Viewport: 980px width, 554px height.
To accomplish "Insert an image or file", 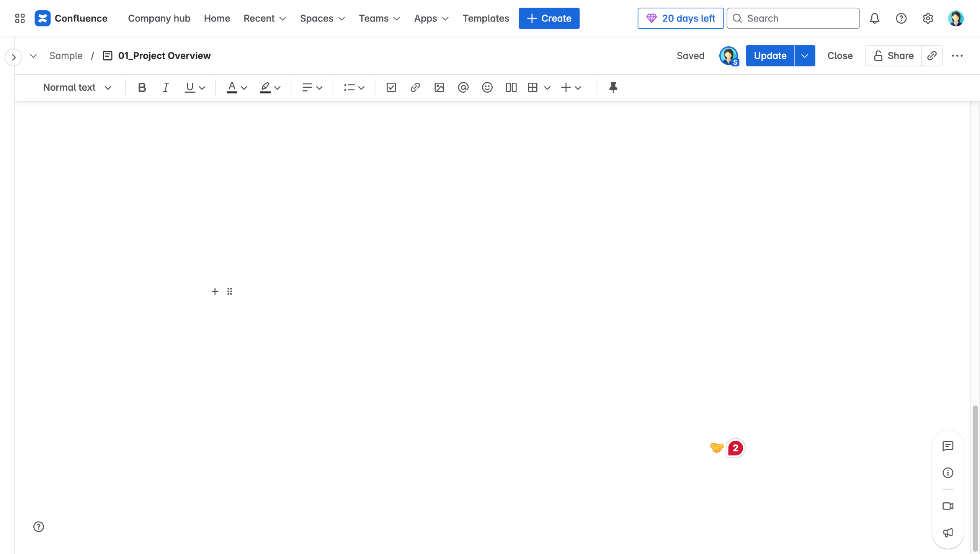I will [439, 88].
